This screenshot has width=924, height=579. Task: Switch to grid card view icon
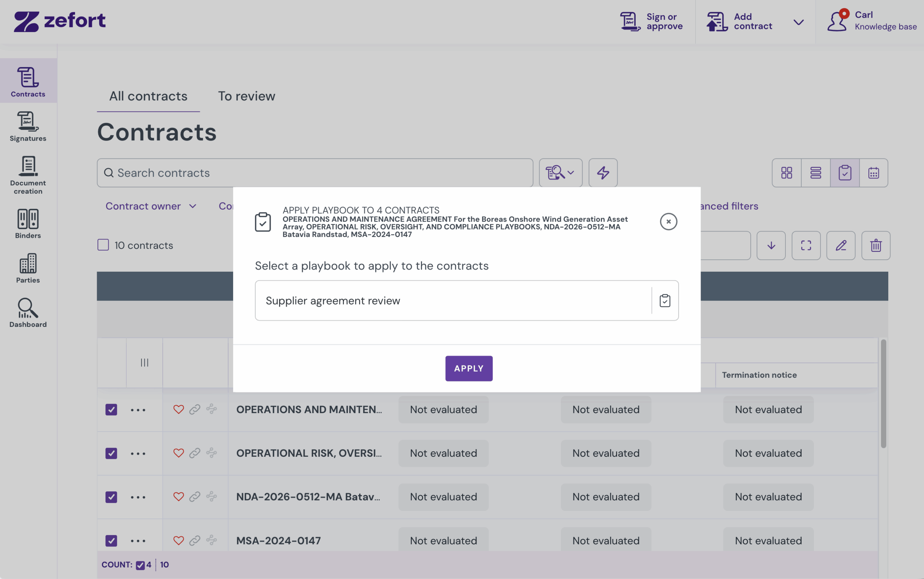(x=786, y=173)
